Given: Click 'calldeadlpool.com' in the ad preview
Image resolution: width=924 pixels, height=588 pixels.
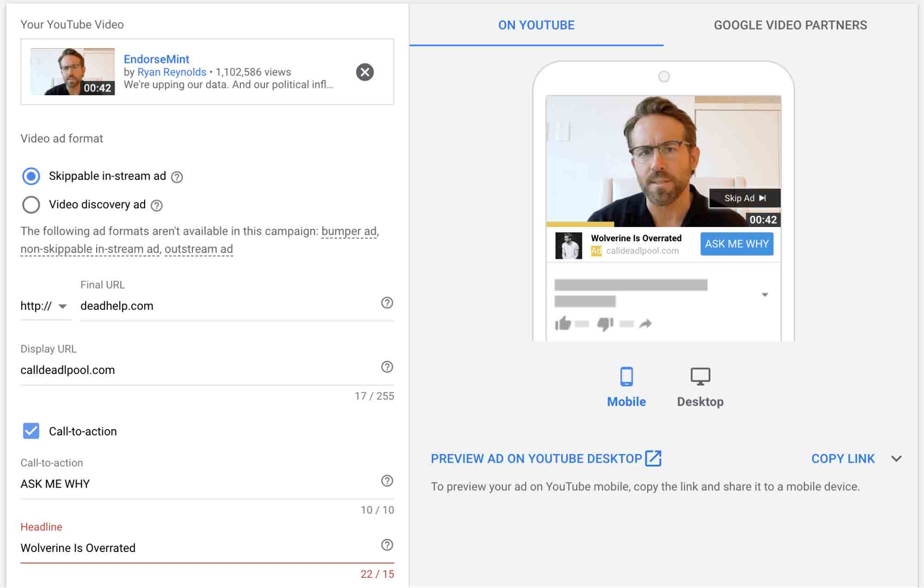Looking at the screenshot, I should [x=643, y=251].
